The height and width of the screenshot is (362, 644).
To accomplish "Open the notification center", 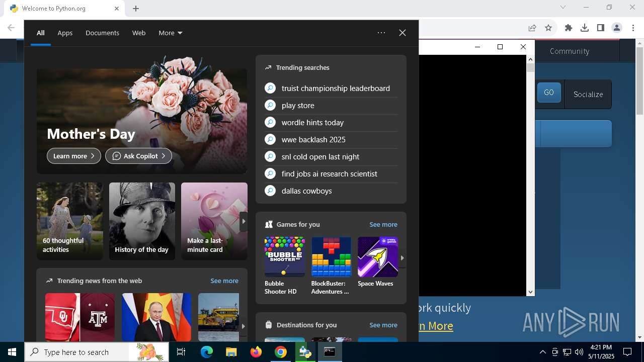I will pyautogui.click(x=627, y=352).
